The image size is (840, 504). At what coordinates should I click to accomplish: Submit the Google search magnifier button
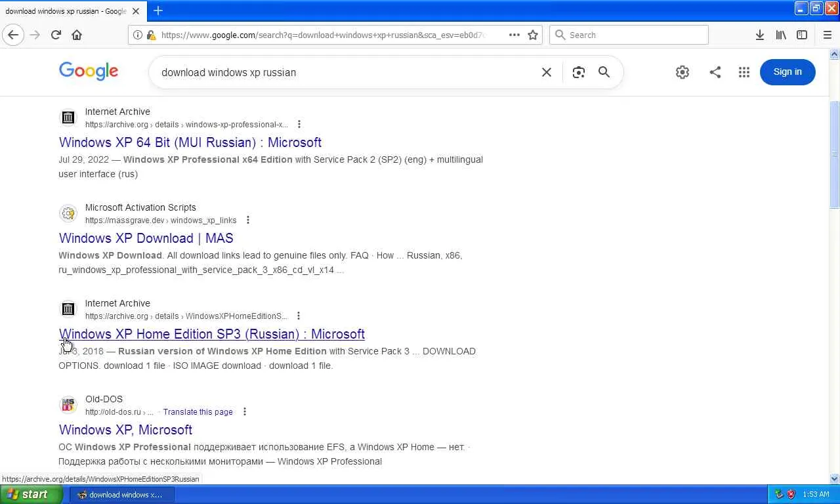(604, 72)
